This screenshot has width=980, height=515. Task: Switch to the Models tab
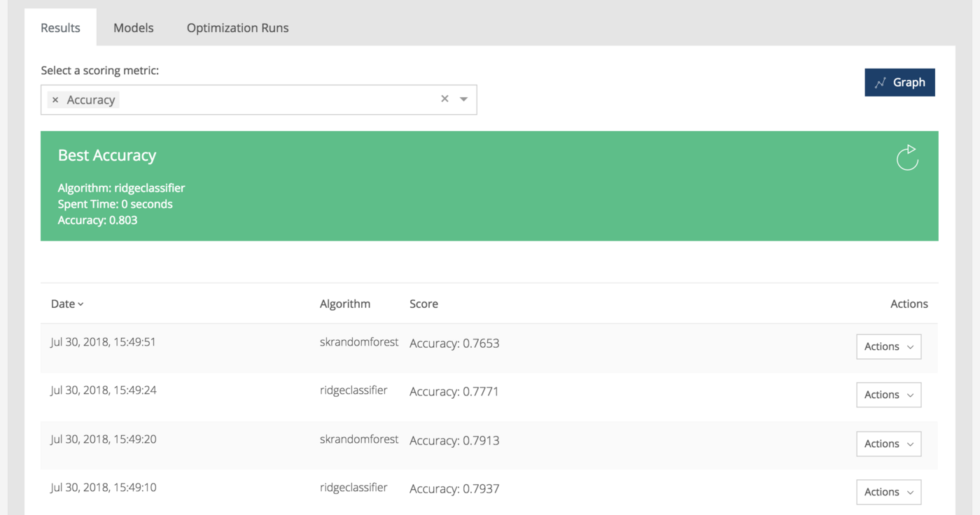(133, 27)
